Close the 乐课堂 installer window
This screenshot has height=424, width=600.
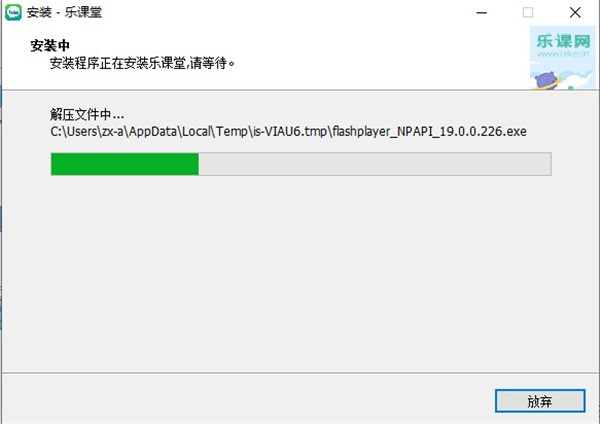(575, 13)
